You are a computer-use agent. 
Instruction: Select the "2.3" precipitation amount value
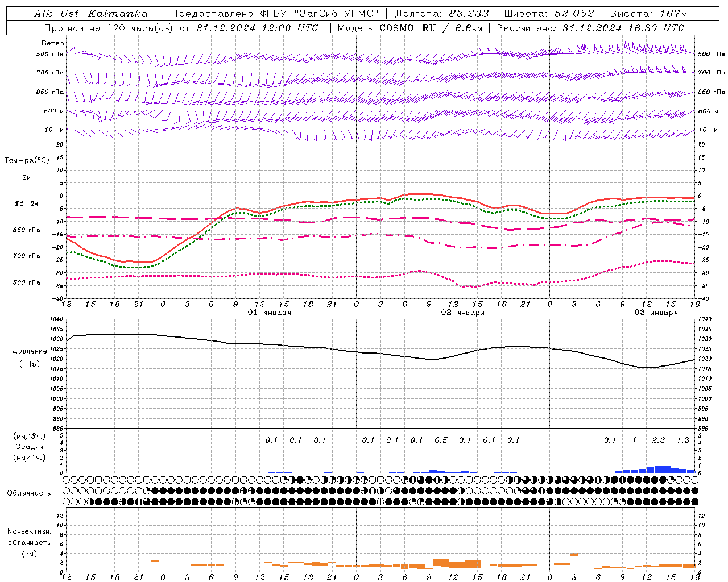click(659, 440)
